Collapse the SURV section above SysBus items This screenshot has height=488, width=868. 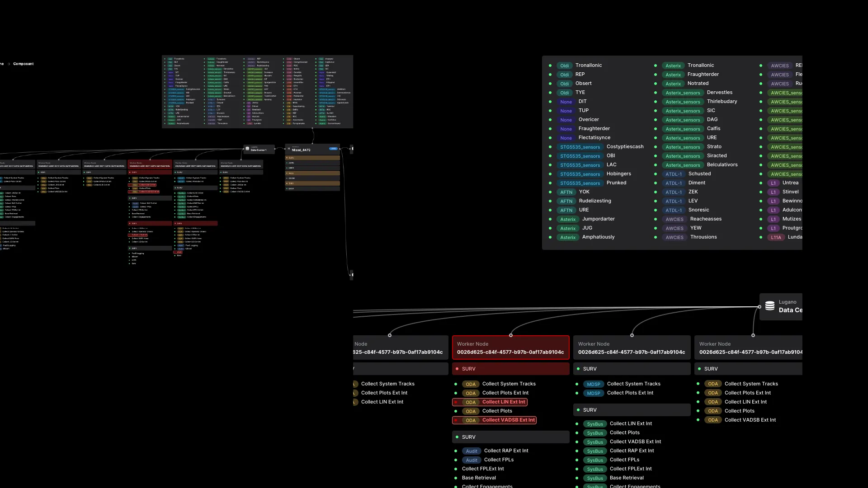point(632,410)
